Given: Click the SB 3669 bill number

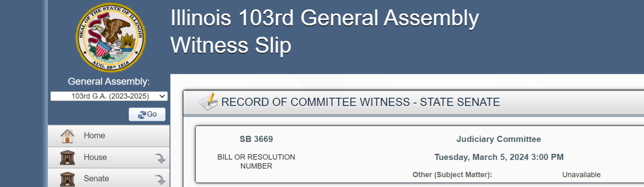Looking at the screenshot, I should tap(256, 140).
